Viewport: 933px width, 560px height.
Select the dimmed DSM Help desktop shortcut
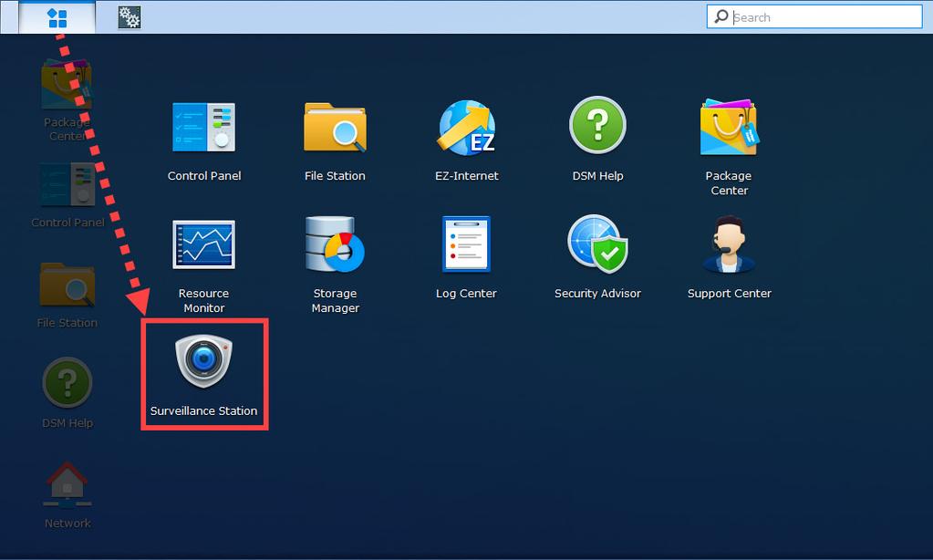click(x=67, y=393)
